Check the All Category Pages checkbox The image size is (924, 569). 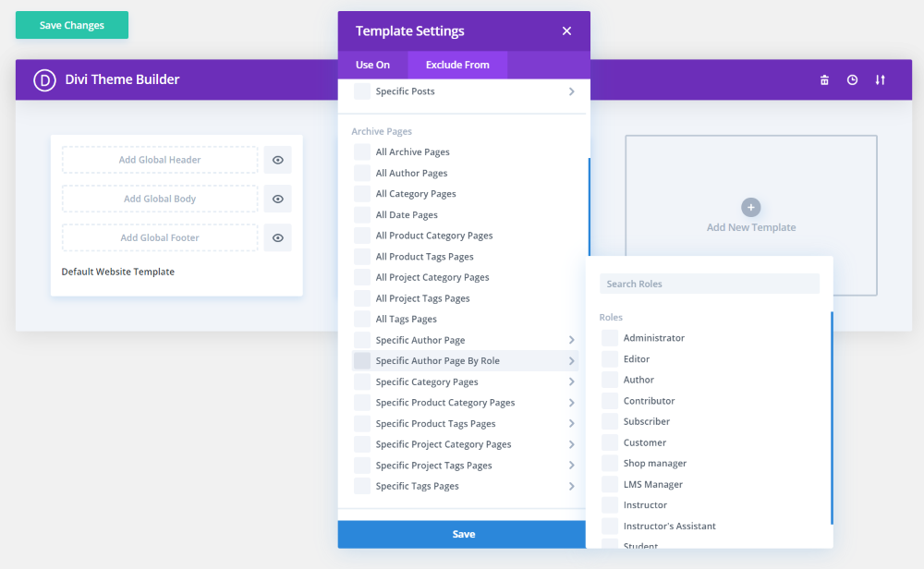coord(362,194)
